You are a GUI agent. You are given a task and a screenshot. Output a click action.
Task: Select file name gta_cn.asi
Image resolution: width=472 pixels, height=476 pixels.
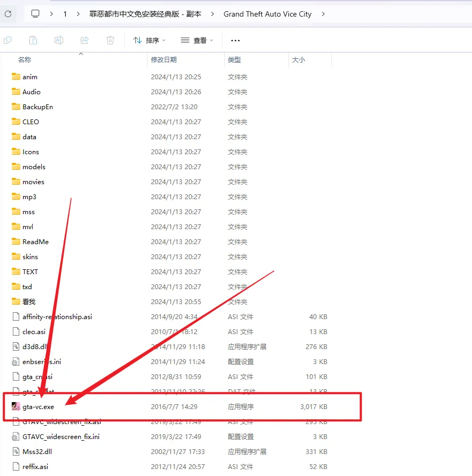point(37,377)
